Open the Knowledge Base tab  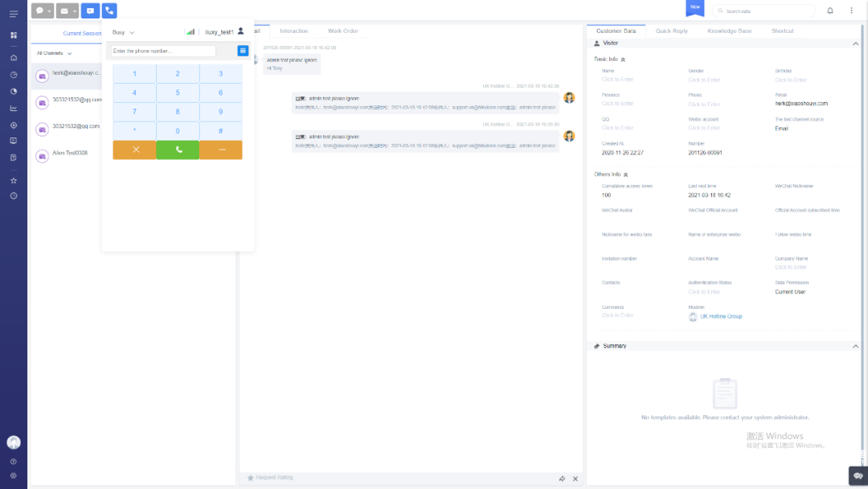click(729, 31)
